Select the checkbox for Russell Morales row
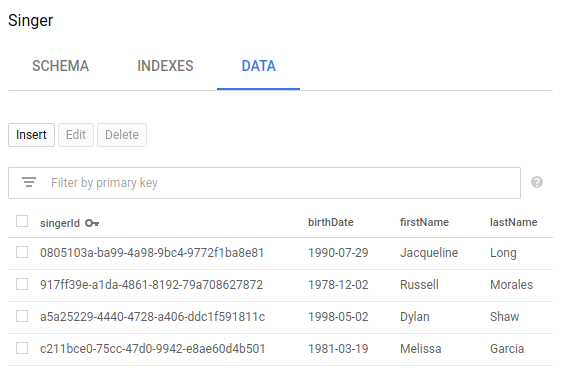 (22, 284)
